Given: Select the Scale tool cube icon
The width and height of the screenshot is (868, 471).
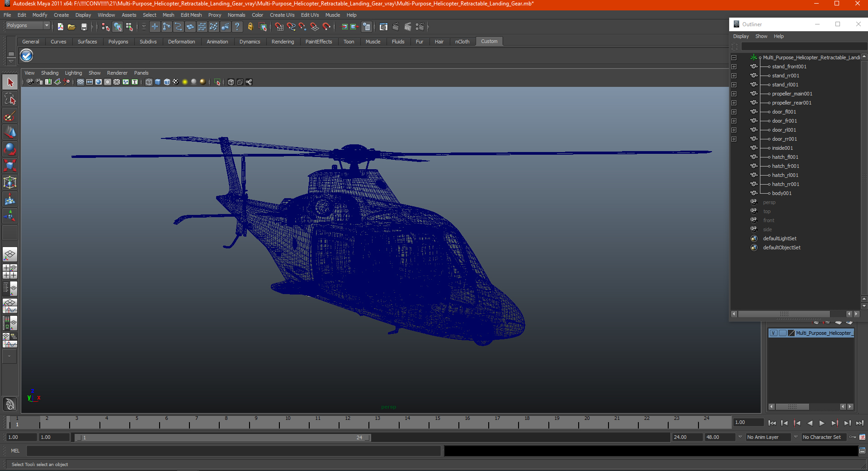Looking at the screenshot, I should (10, 166).
